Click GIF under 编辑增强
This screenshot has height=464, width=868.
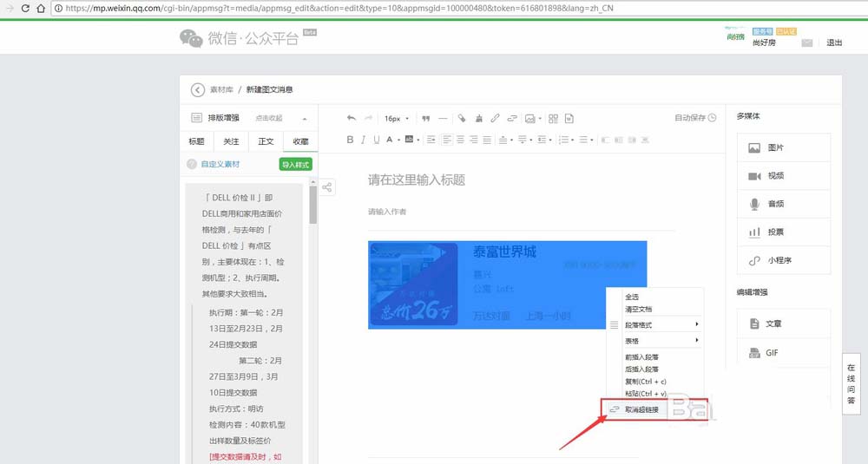(x=784, y=353)
